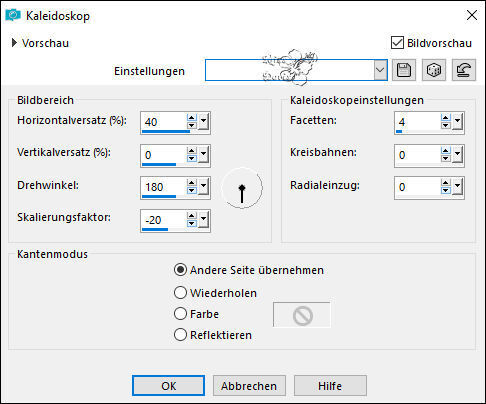The width and height of the screenshot is (486, 404).
Task: Select the Reflektieren radio option
Action: coord(180,335)
